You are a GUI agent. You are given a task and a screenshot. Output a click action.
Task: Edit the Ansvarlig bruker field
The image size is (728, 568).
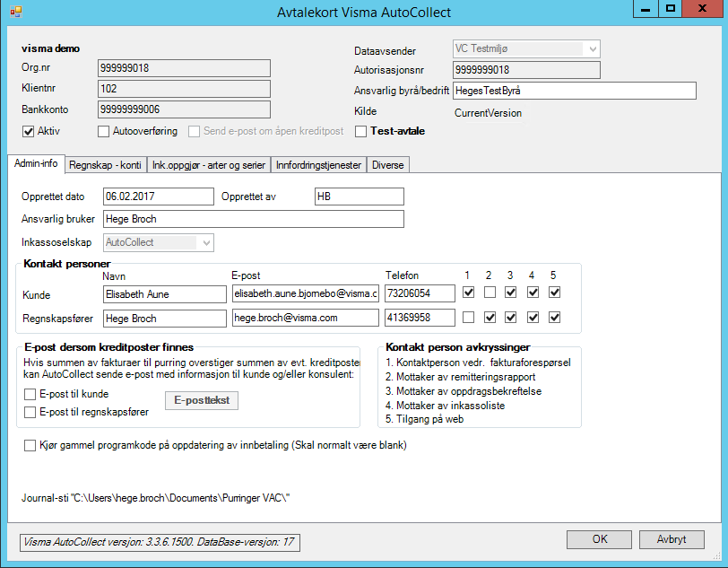tap(254, 219)
